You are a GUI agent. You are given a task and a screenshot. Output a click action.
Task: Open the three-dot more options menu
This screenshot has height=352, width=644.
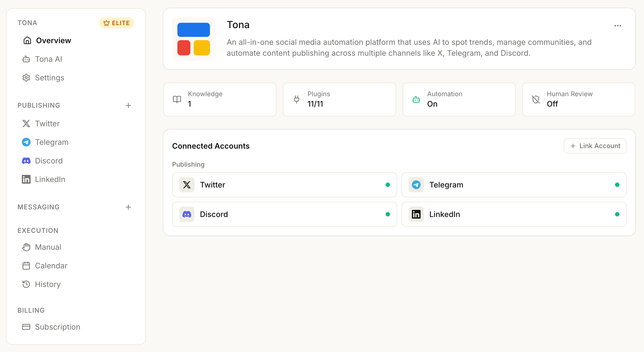tap(618, 26)
